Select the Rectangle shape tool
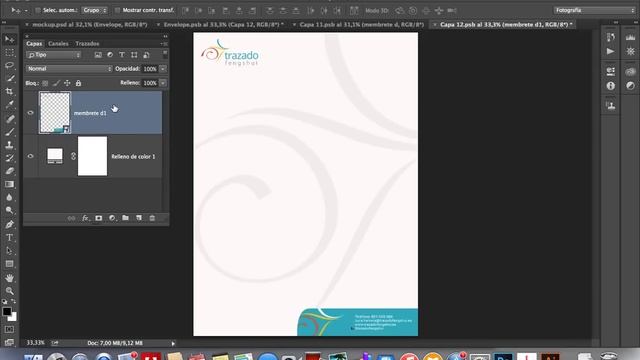Screen dimensions: 640x360 pos(9,264)
